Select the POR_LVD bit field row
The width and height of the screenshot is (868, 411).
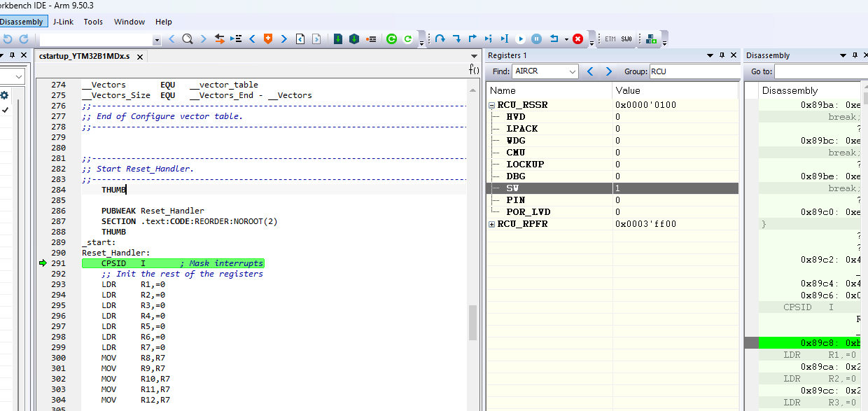tap(612, 212)
